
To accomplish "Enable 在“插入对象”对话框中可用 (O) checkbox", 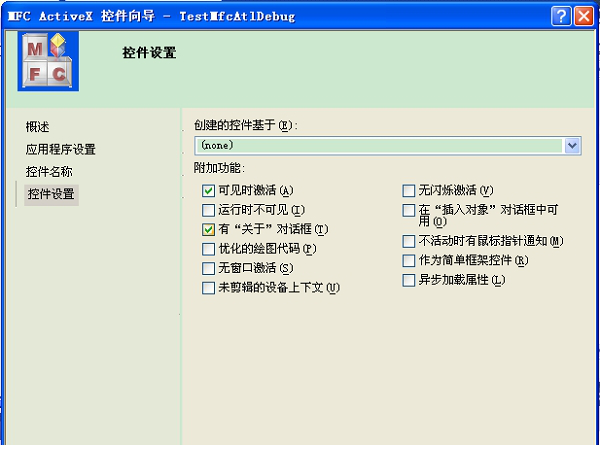I will point(409,210).
